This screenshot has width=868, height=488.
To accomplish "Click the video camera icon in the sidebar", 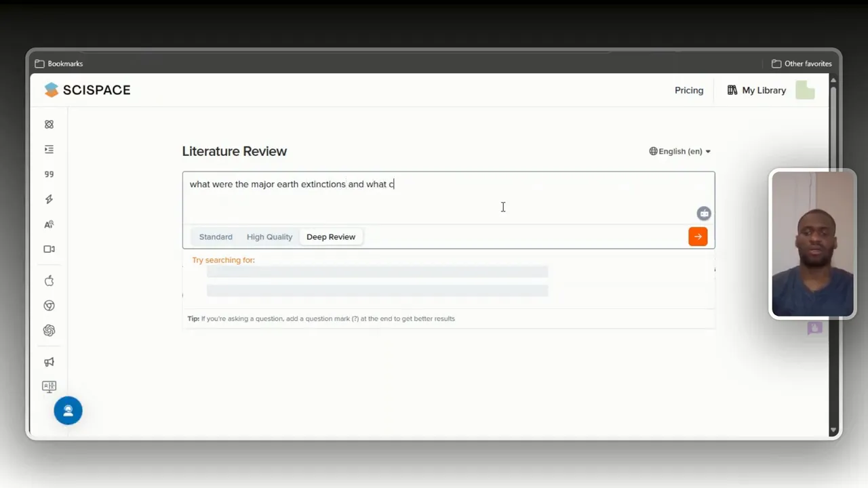I will tap(49, 249).
